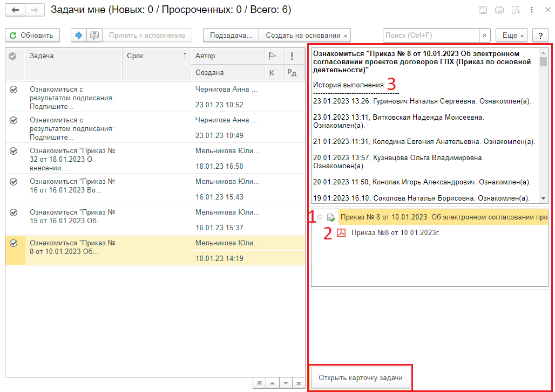Click the question bubble icon in toolbar

tap(94, 35)
